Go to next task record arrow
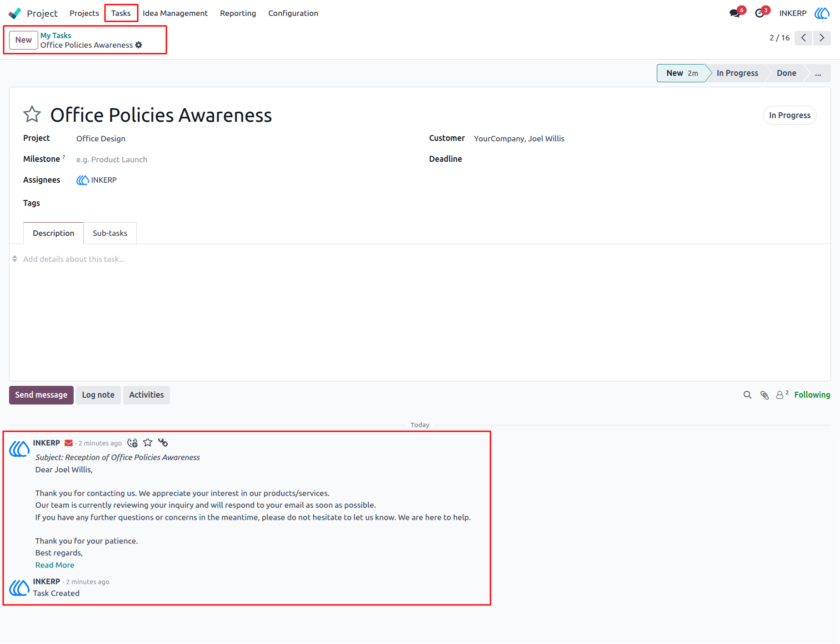Screen dimensions: 840x644 822,38
